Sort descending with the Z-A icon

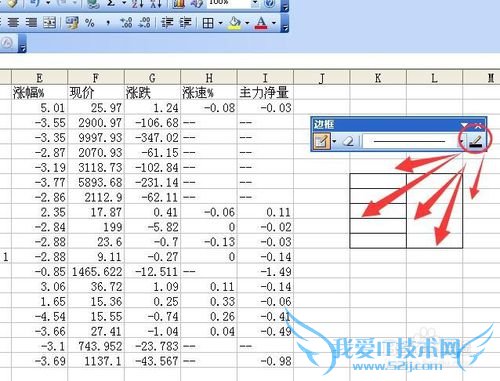click(x=156, y=3)
